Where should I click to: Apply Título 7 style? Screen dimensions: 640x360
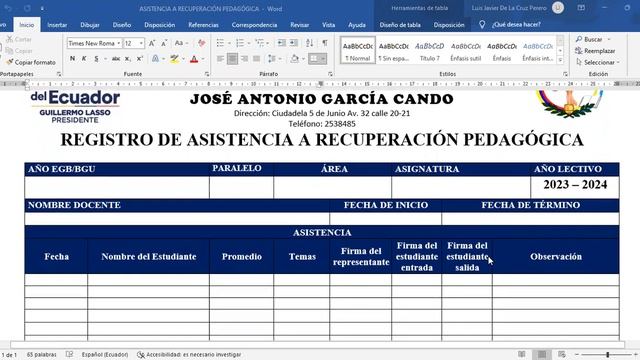coord(429,51)
